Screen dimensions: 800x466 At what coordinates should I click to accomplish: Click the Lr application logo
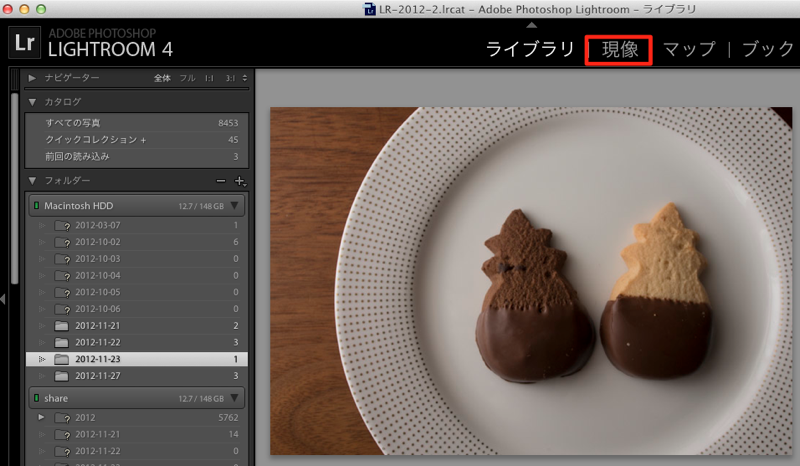[24, 42]
